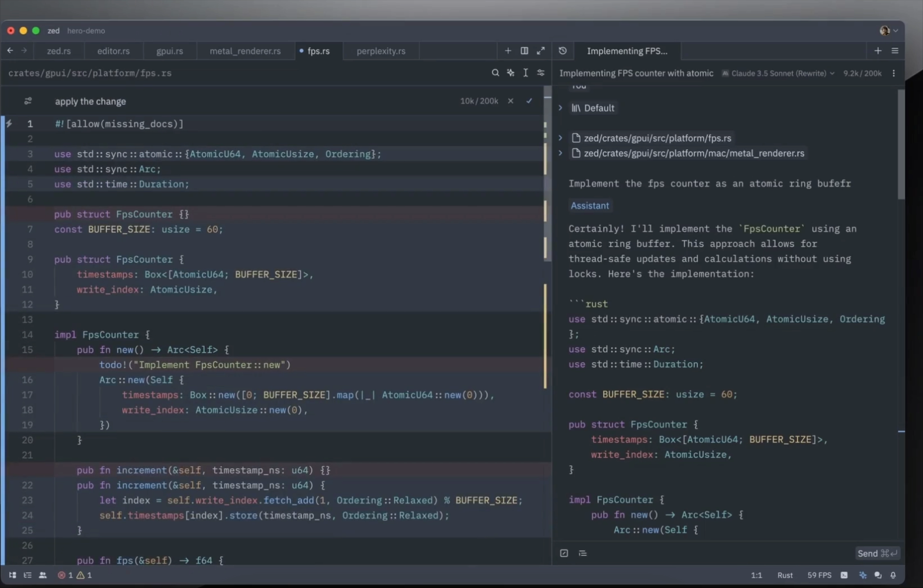923x588 pixels.
Task: Open the notifications bell icon
Action: pos(893,575)
